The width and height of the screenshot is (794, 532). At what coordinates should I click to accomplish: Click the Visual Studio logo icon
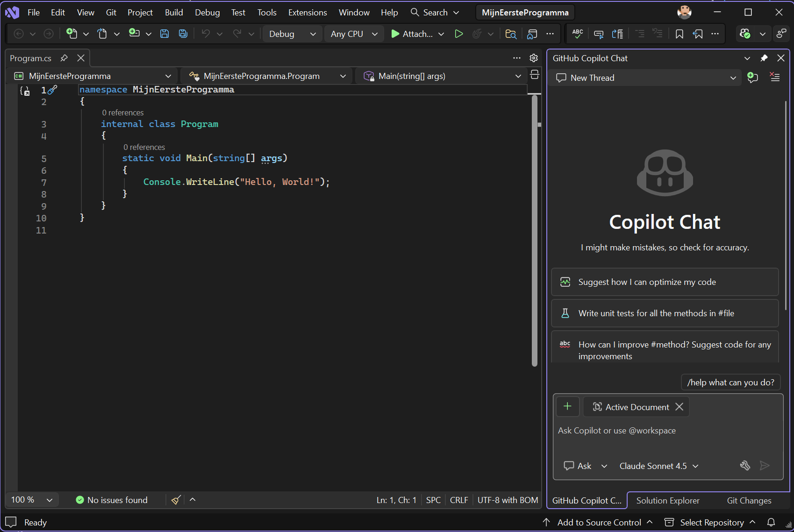pos(12,13)
